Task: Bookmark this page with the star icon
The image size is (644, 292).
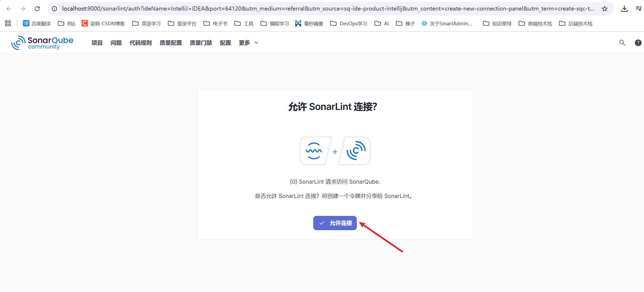Action: point(605,9)
